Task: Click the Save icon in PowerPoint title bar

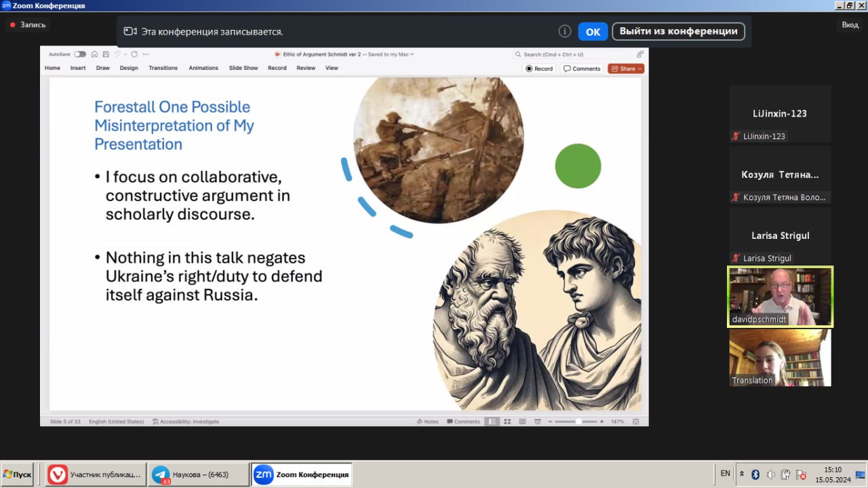Action: [105, 54]
